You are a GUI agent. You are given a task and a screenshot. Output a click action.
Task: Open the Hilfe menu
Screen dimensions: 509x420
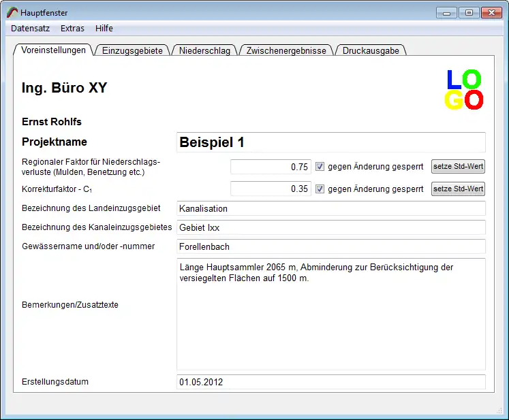104,29
